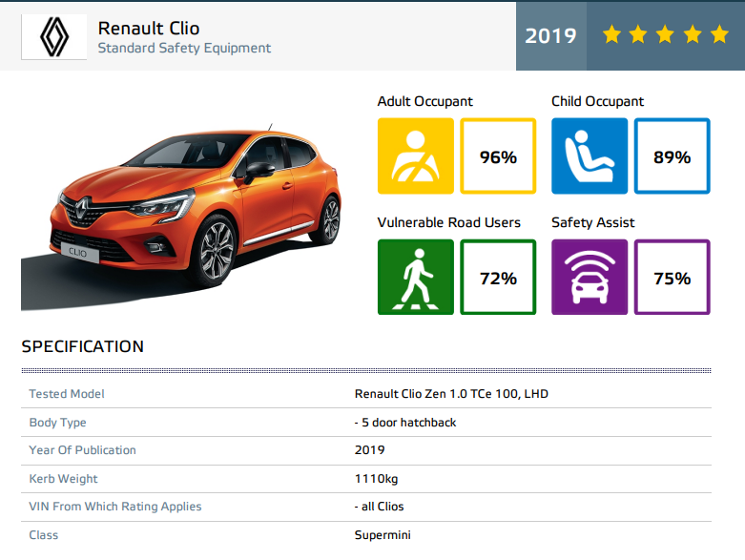The width and height of the screenshot is (745, 560).
Task: Click the last gold rating star
Action: pyautogui.click(x=720, y=34)
